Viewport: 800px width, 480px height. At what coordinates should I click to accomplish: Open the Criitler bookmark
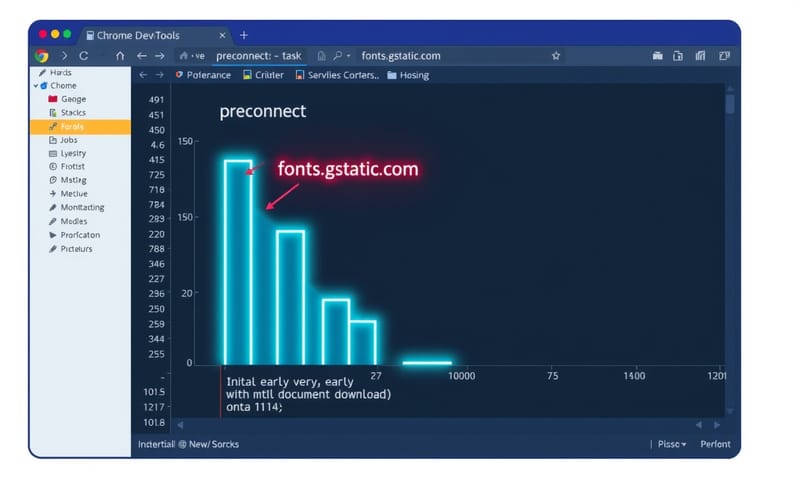pyautogui.click(x=263, y=75)
